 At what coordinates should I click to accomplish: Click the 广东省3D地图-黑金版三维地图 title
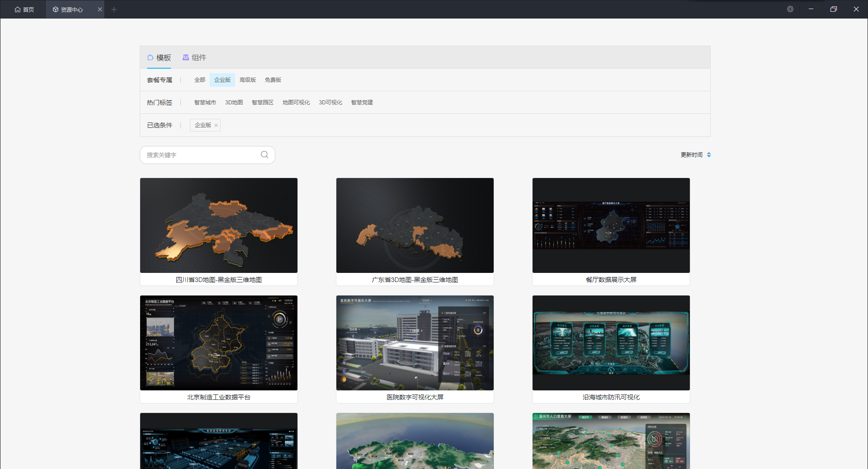[x=415, y=280]
